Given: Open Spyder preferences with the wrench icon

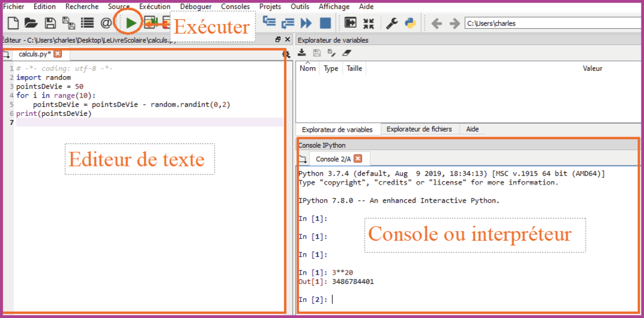Looking at the screenshot, I should [x=390, y=22].
